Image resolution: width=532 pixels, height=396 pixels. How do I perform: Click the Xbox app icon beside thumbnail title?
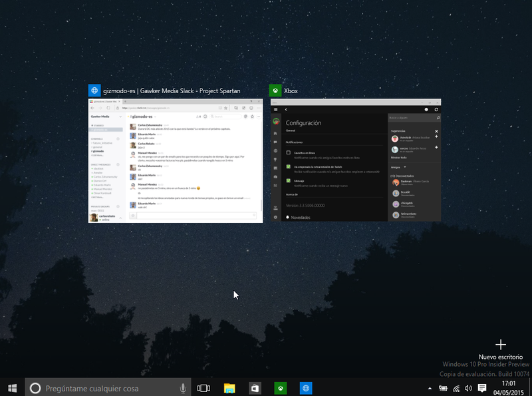[275, 91]
